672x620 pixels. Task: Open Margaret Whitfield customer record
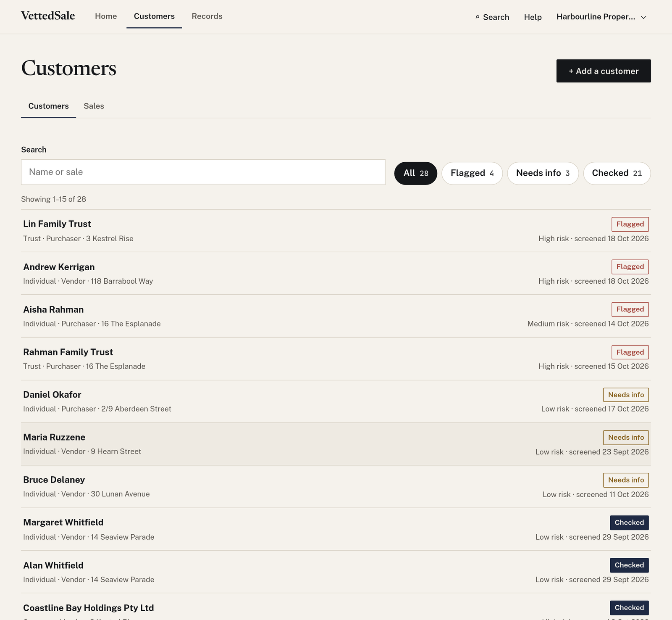coord(336,529)
